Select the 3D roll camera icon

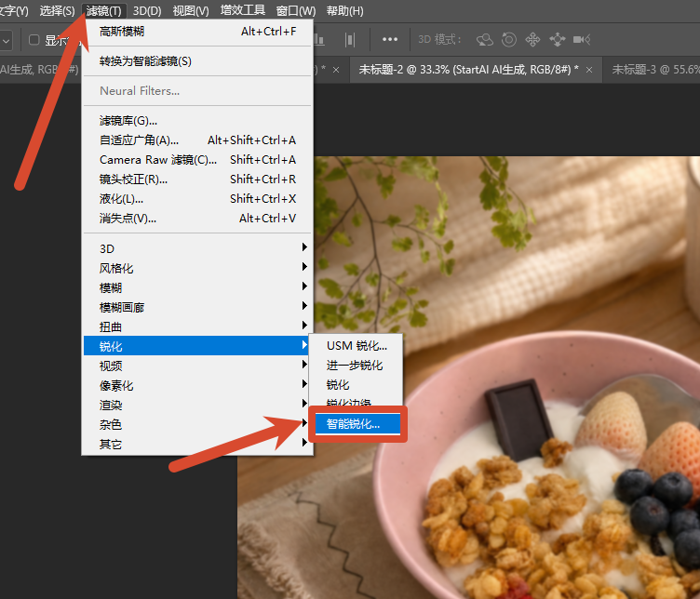tap(509, 40)
